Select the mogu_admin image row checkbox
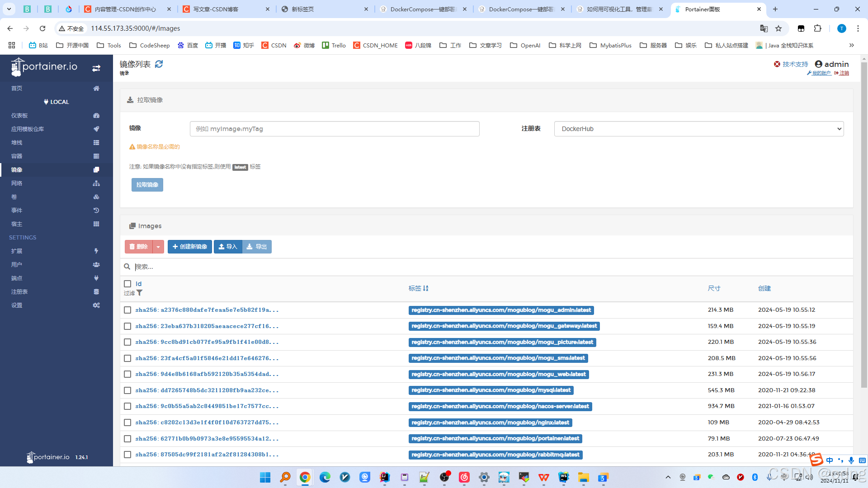868x488 pixels. [x=127, y=310]
